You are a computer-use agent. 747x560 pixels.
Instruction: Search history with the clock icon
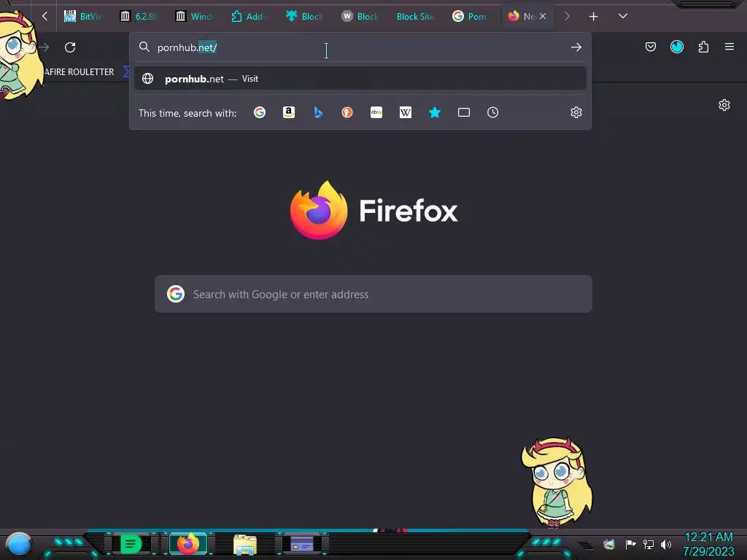(492, 112)
